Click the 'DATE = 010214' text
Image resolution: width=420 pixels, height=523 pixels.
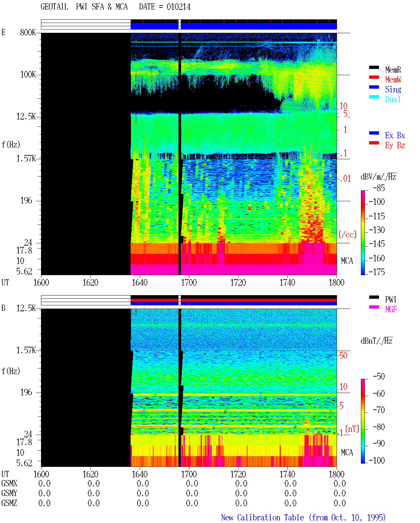tap(165, 7)
